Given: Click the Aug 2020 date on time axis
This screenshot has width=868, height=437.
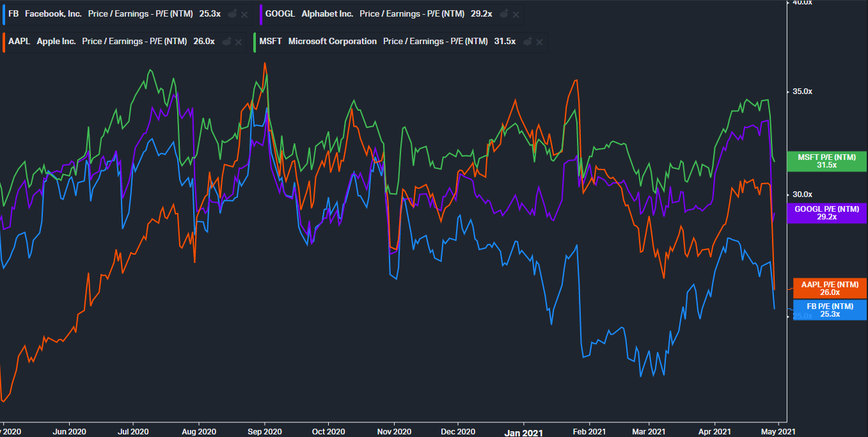Looking at the screenshot, I should (198, 432).
